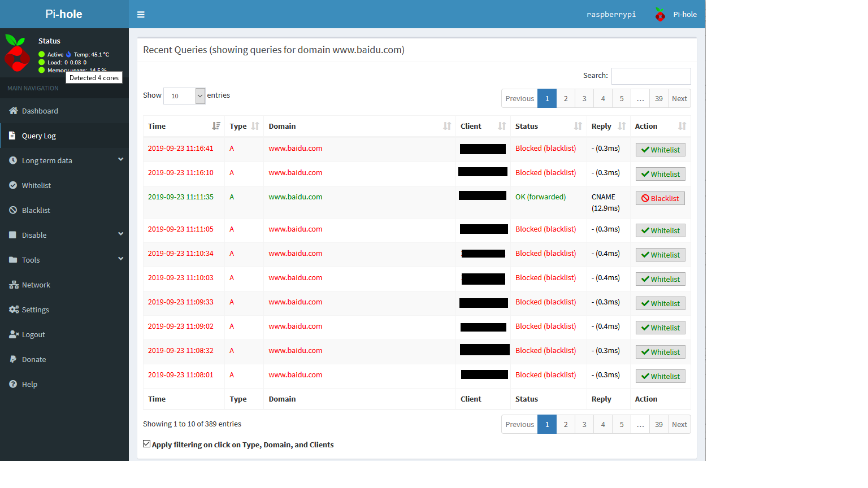The image size is (868, 488).
Task: Click inside the Search input field
Action: point(651,76)
